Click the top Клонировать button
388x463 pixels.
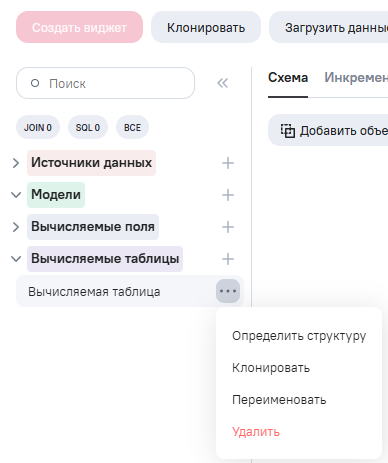click(206, 27)
